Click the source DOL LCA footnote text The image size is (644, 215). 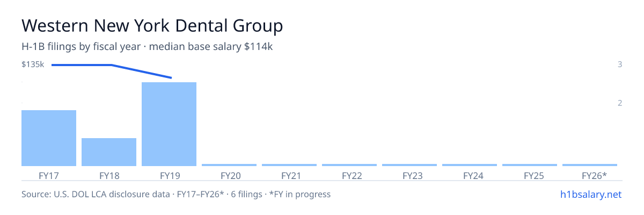point(176,194)
